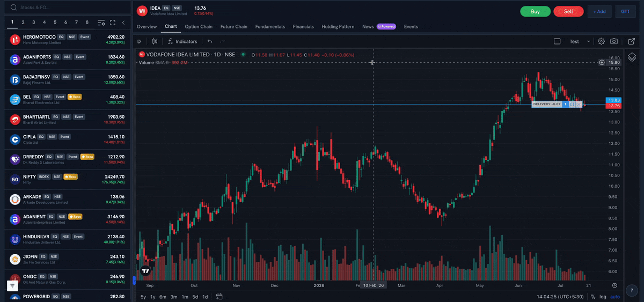Viewport: 644px width, 302px height.
Task: Click Reco badge on ADANIENT row
Action: (74, 217)
